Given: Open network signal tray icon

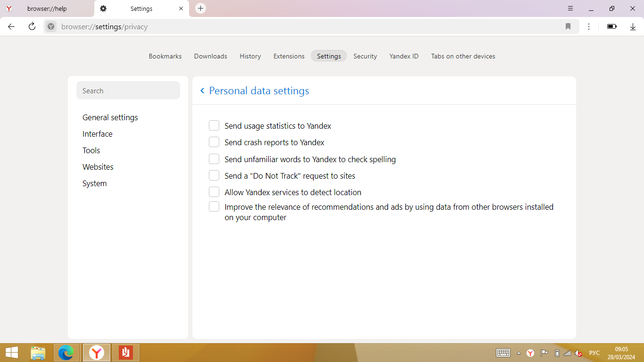Looking at the screenshot, I should pyautogui.click(x=567, y=353).
